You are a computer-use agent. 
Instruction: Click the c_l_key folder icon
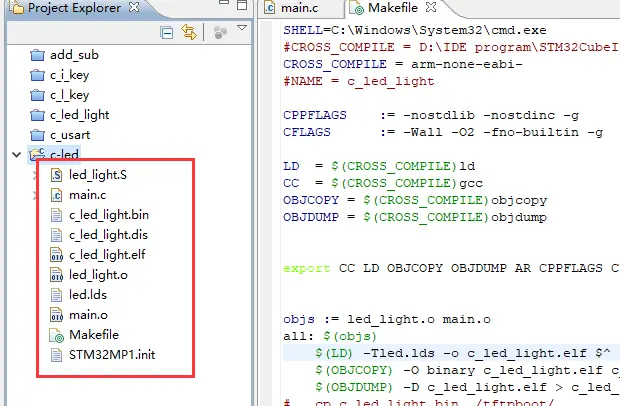coord(37,95)
